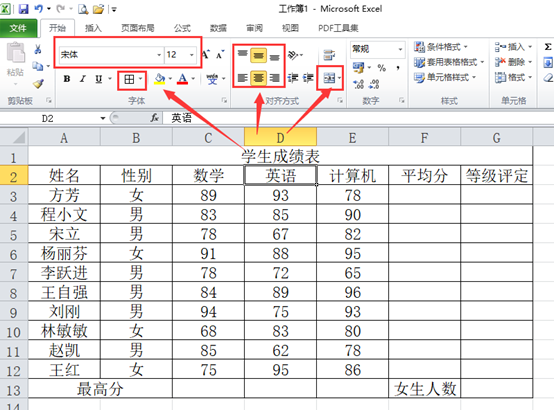
Task: Click the Fill Color paint bucket icon
Action: coord(159,78)
